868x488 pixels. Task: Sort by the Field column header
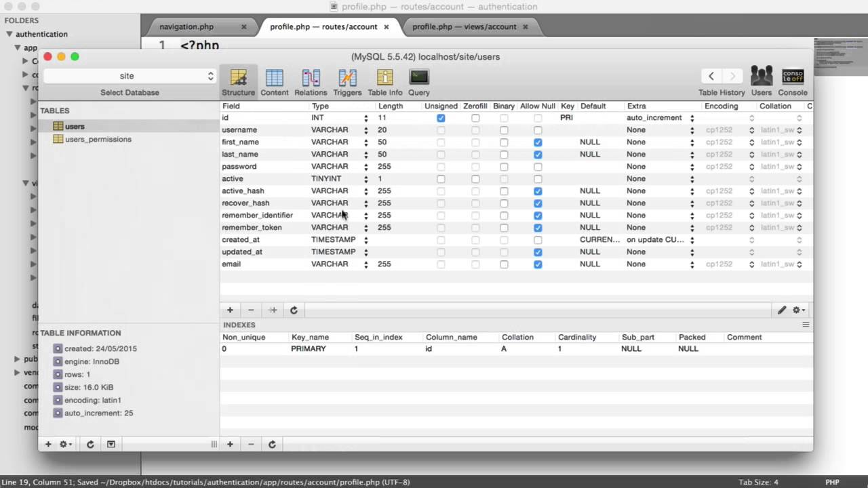pos(231,106)
